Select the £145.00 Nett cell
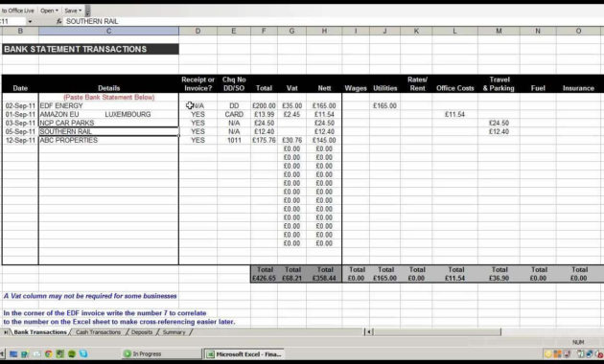The height and width of the screenshot is (364, 604). coord(324,140)
